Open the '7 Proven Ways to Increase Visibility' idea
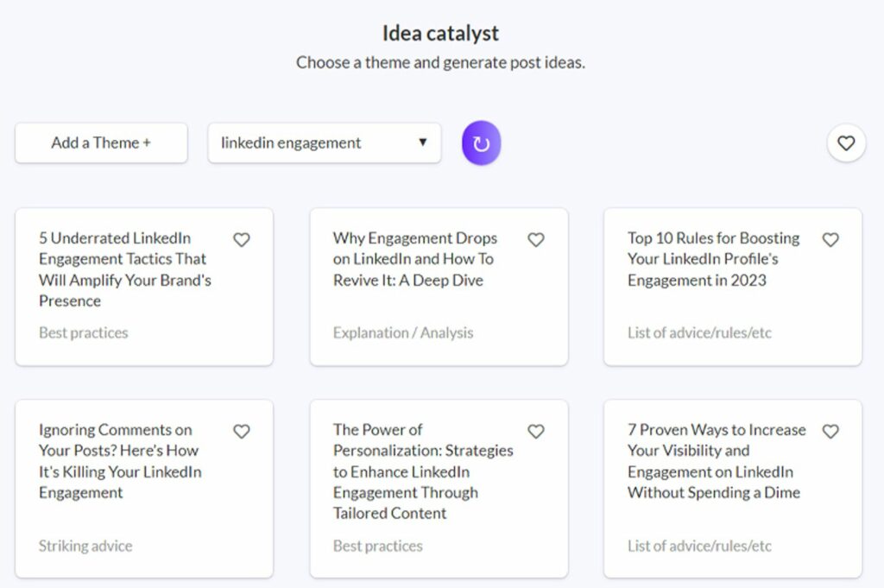Screen dimensions: 884x588 click(714, 461)
